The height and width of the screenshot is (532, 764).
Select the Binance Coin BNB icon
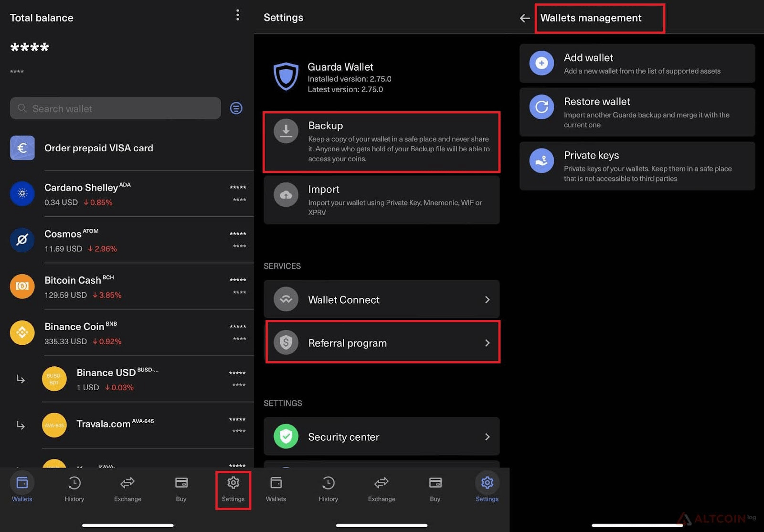(x=22, y=332)
